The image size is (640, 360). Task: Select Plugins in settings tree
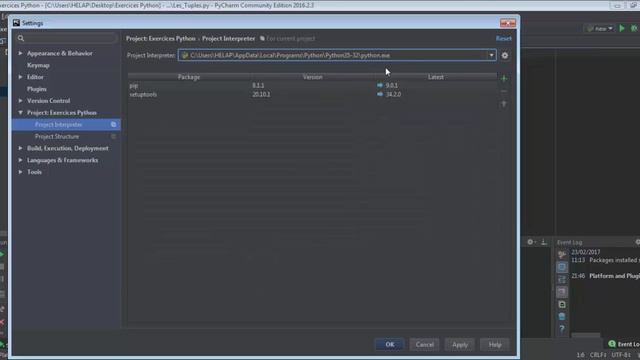click(37, 89)
